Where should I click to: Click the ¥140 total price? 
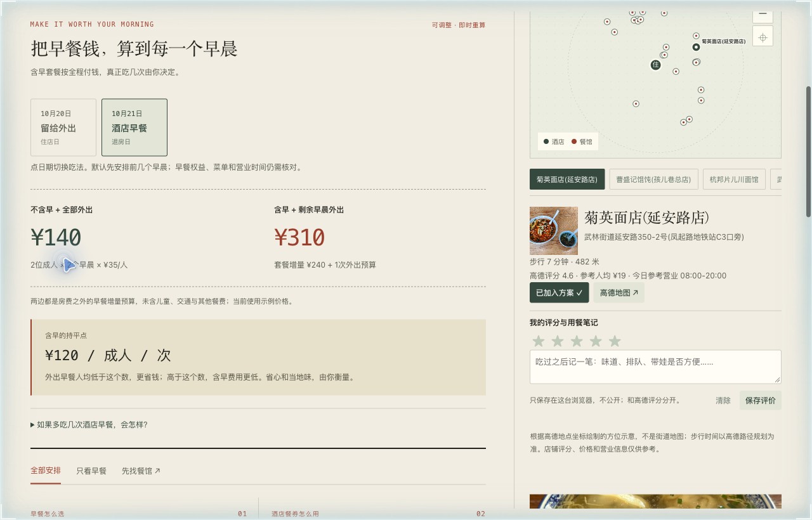[x=56, y=237]
